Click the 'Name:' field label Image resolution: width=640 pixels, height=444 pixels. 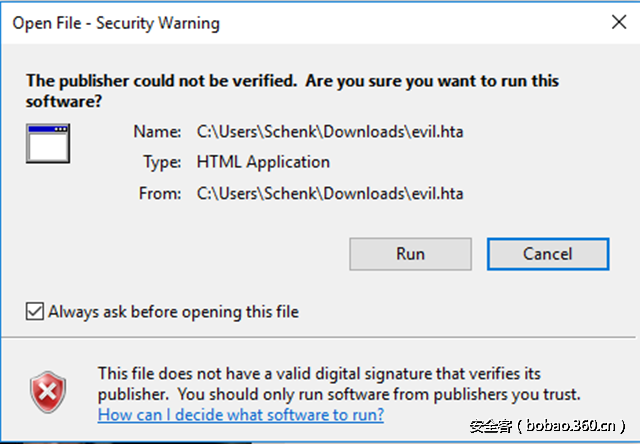(x=158, y=131)
